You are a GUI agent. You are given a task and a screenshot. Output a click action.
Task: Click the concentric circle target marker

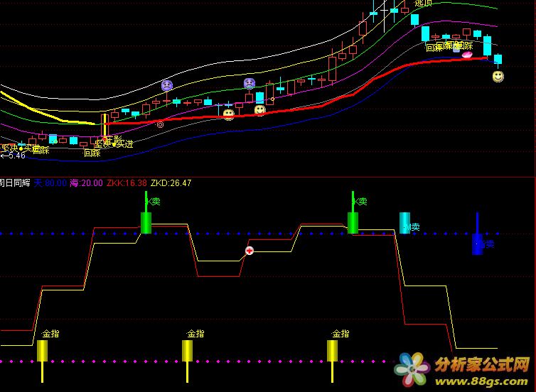pyautogui.click(x=160, y=125)
